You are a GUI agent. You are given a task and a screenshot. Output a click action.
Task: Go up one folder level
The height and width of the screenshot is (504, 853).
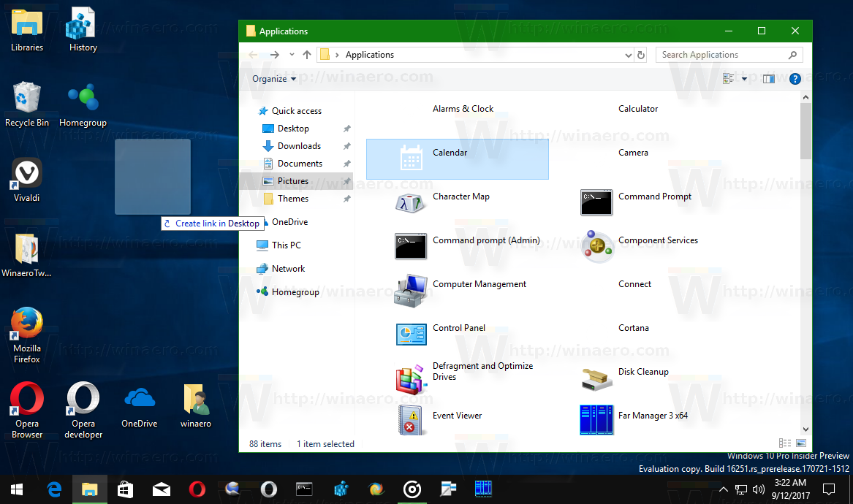307,55
